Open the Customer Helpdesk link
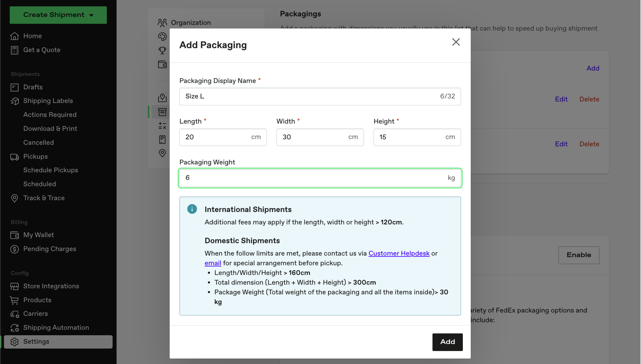 point(399,253)
